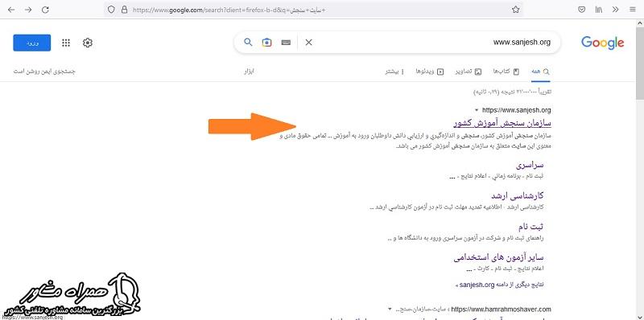This screenshot has height=320, width=644.
Task: Show more toolbar tools via double chevron
Action: (x=615, y=10)
